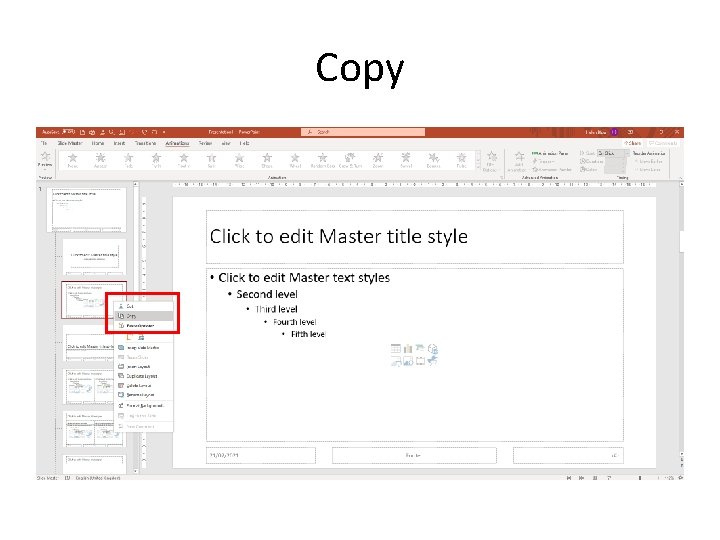The height and width of the screenshot is (540, 720).
Task: Choose Rename Layout in context menu
Action: point(144,395)
